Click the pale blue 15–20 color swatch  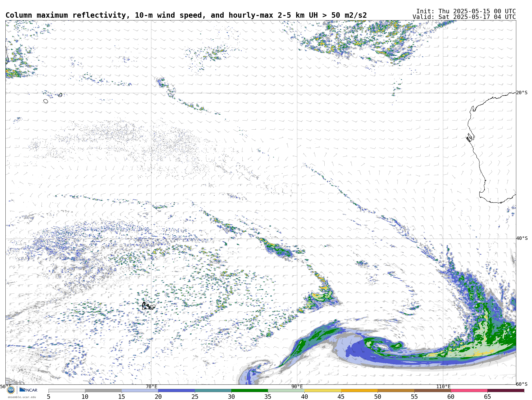(x=140, y=391)
